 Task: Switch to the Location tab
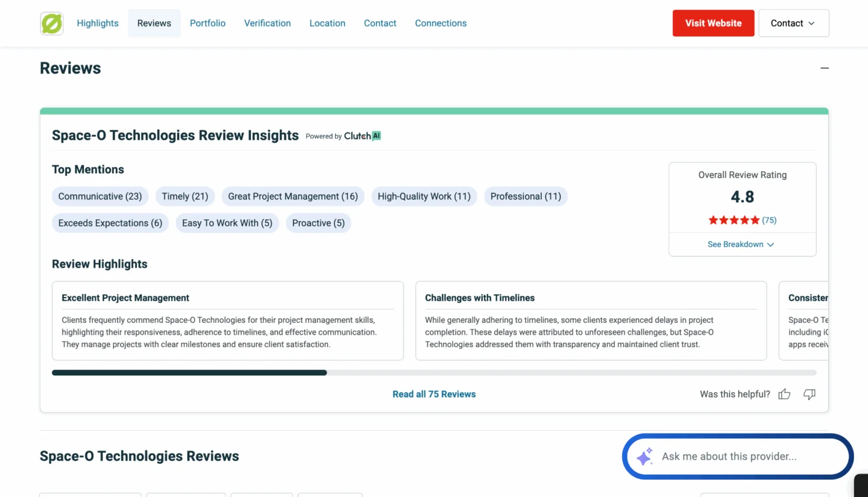point(327,23)
